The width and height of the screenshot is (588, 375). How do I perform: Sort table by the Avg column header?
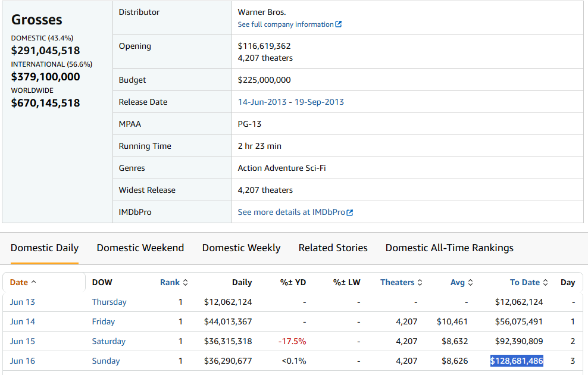[x=458, y=282]
